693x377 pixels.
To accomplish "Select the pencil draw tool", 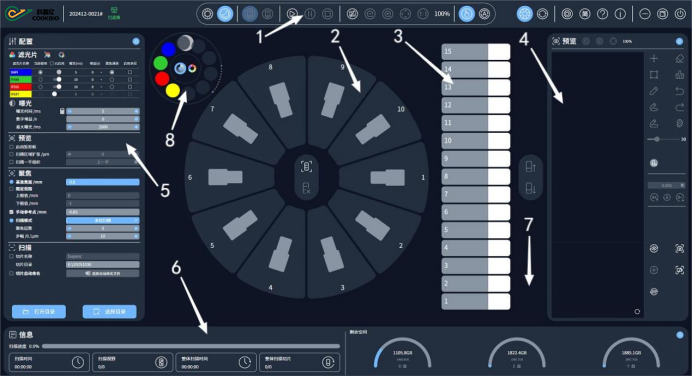I will click(654, 91).
